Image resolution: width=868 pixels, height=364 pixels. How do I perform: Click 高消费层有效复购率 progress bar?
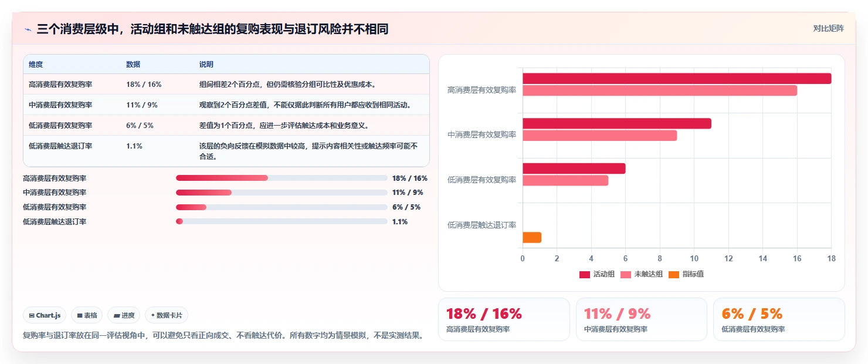click(282, 178)
